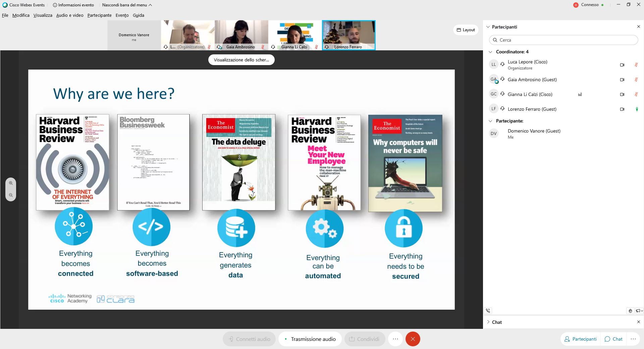Click the phone call request icon

click(x=488, y=311)
